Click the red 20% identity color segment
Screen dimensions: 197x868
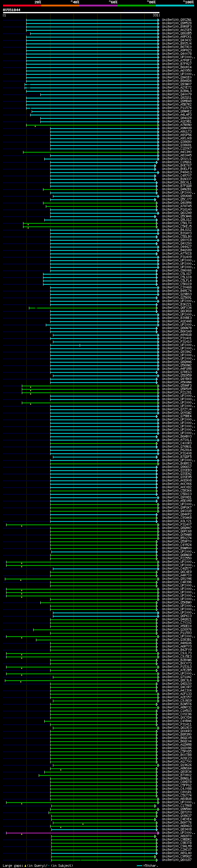pos(22,6)
